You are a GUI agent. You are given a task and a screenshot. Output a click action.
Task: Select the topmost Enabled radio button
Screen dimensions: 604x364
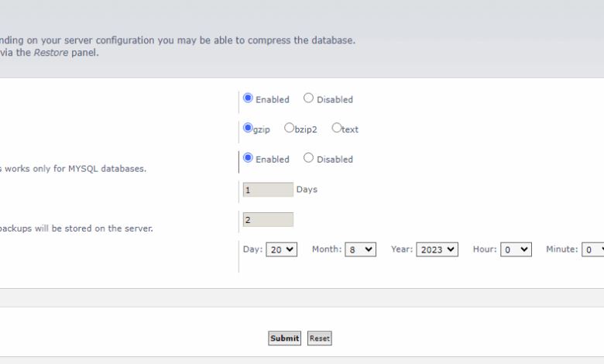point(248,98)
